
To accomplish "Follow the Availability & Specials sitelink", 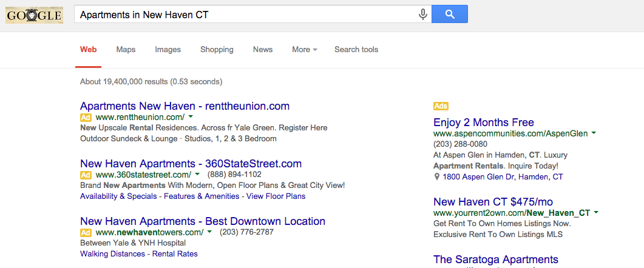I will (x=118, y=196).
